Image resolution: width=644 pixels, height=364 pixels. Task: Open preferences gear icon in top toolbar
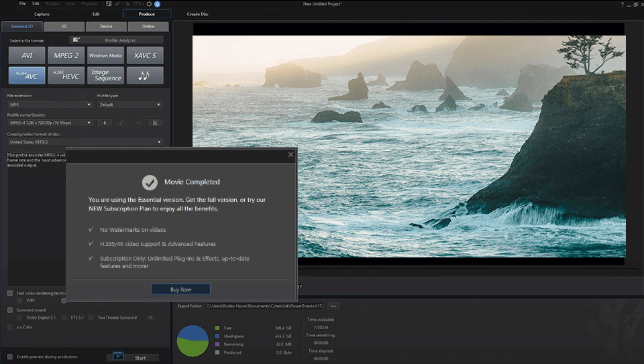coord(149,4)
